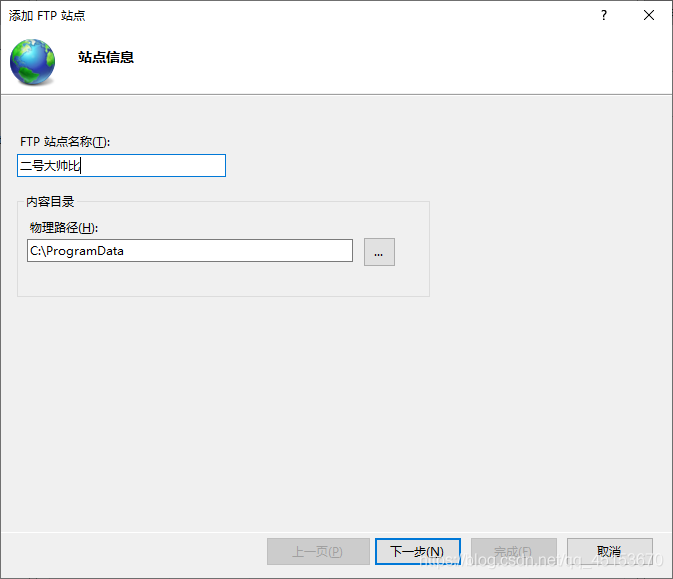673x579 pixels.
Task: Browse for physical path using the ellipsis button
Action: click(x=379, y=252)
